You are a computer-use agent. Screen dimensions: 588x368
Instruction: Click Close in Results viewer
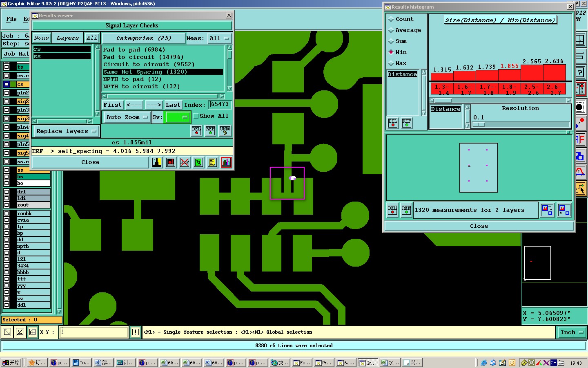(x=90, y=162)
